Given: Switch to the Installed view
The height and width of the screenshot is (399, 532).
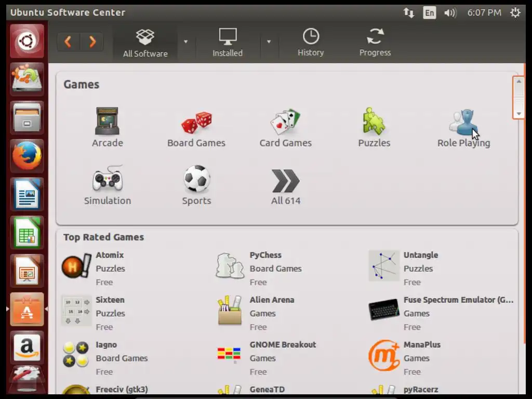Looking at the screenshot, I should tap(228, 43).
